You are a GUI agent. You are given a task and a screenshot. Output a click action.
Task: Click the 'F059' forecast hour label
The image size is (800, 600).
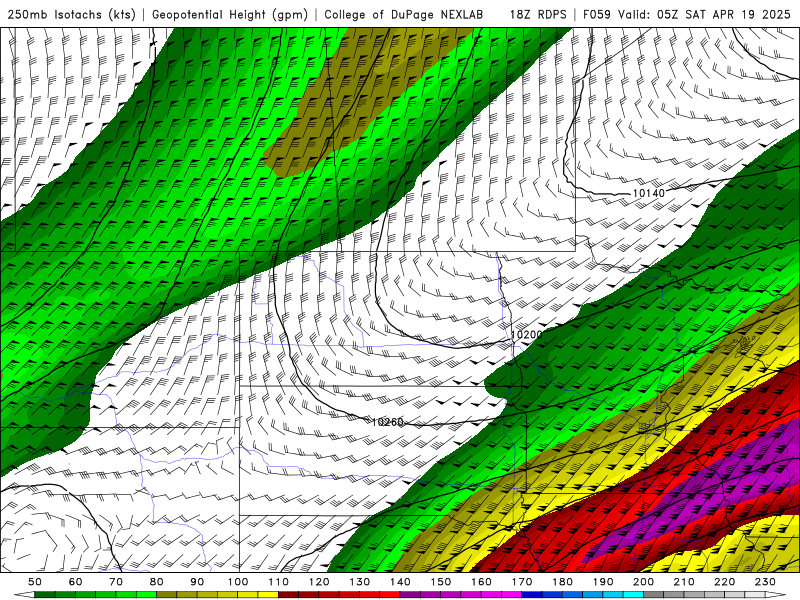pos(597,14)
